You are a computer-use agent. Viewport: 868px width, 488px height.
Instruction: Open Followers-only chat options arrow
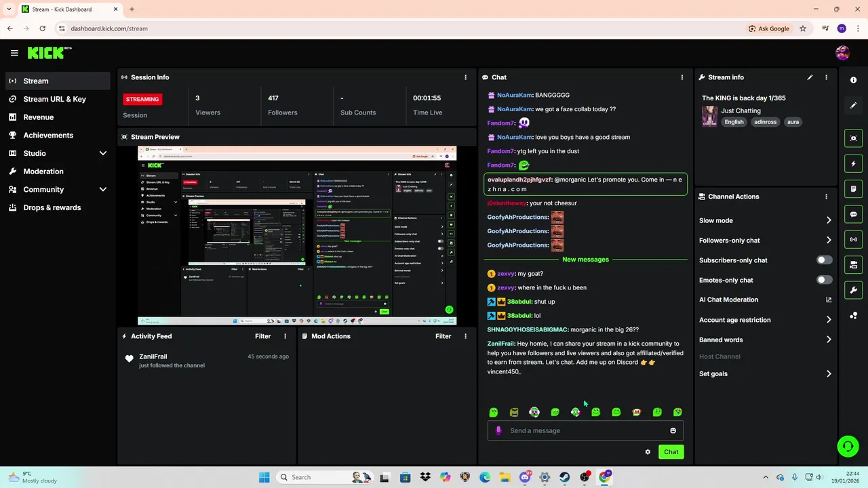point(829,240)
